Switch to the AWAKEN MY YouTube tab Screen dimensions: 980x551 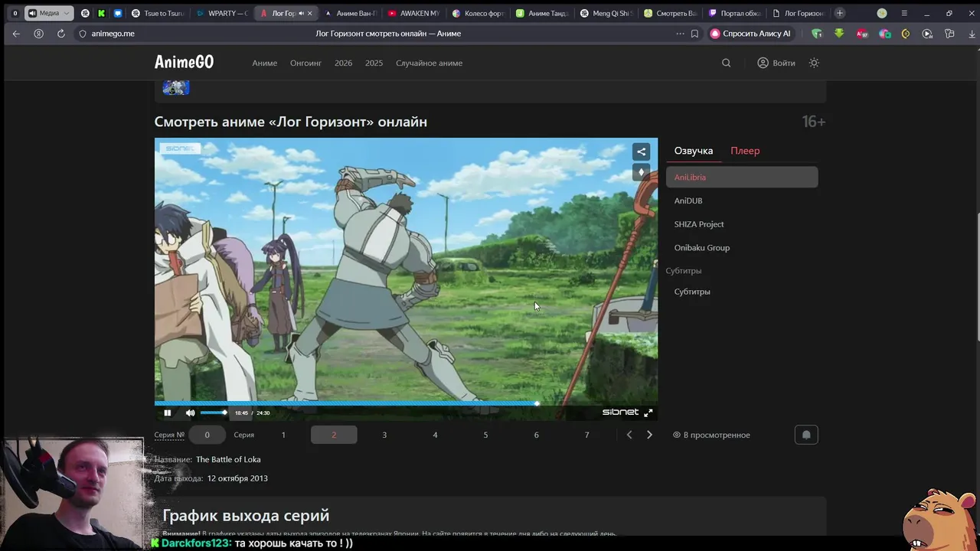point(413,13)
